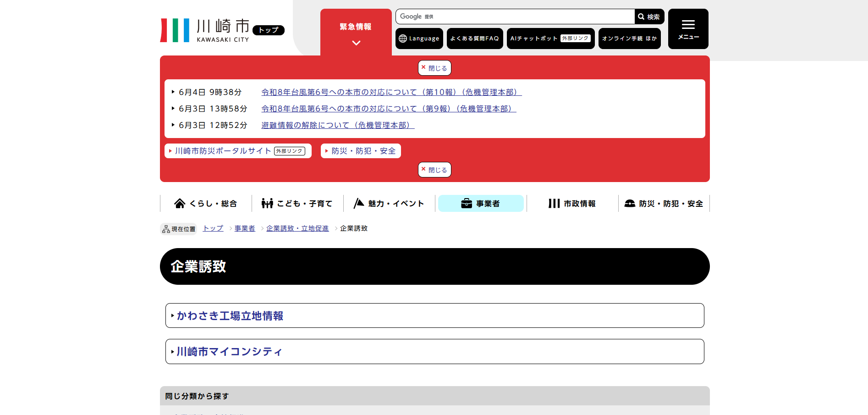Screen dimensions: 868x415
Task: Click the briefcase icon for 事業者
Action: coord(467,204)
